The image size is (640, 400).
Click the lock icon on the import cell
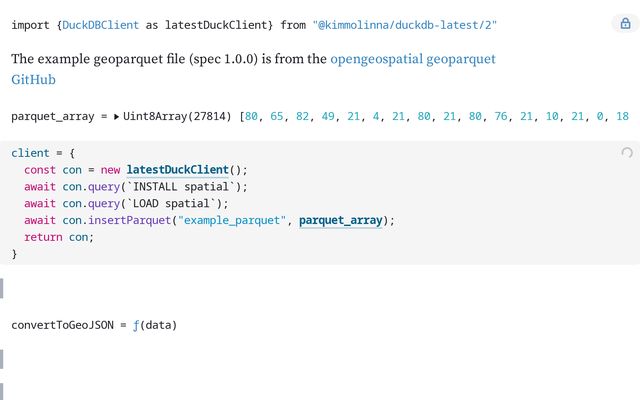pyautogui.click(x=625, y=23)
